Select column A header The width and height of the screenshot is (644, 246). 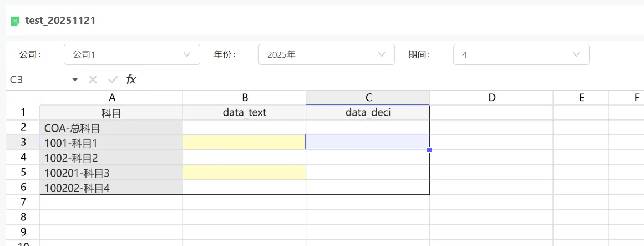click(111, 98)
